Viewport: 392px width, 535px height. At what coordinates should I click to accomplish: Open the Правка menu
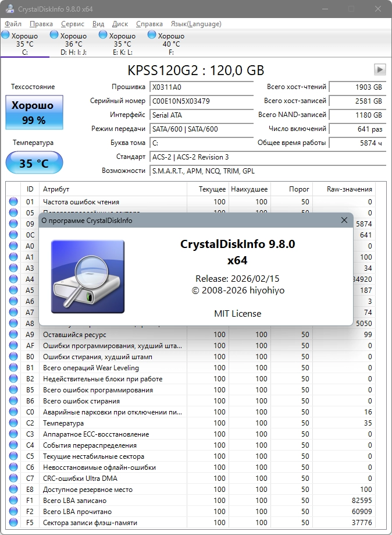(41, 24)
